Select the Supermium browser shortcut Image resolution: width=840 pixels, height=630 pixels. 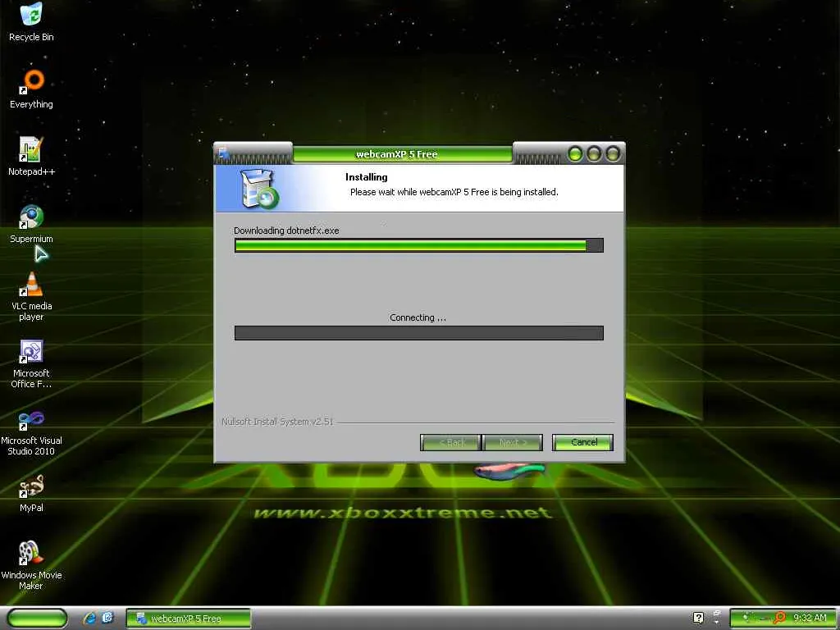coord(31,223)
